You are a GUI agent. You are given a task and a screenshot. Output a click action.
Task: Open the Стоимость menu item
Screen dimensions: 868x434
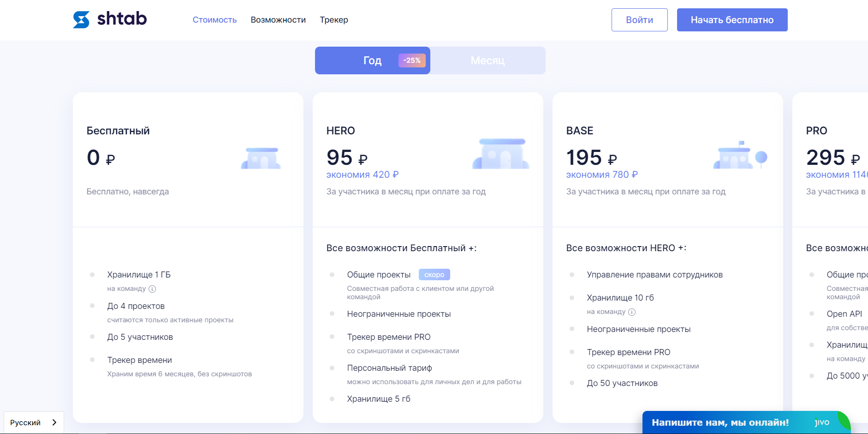coord(214,20)
